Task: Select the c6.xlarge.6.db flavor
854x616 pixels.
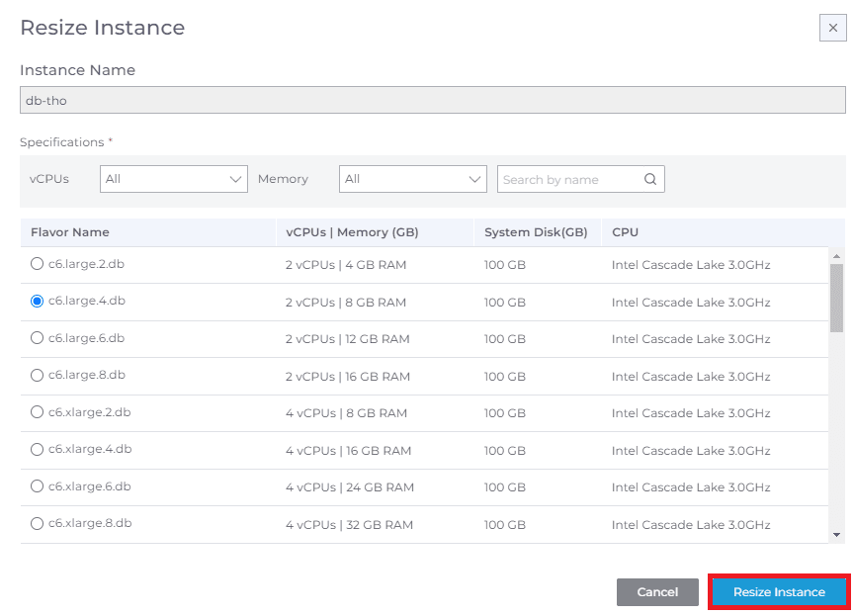Action: (38, 486)
